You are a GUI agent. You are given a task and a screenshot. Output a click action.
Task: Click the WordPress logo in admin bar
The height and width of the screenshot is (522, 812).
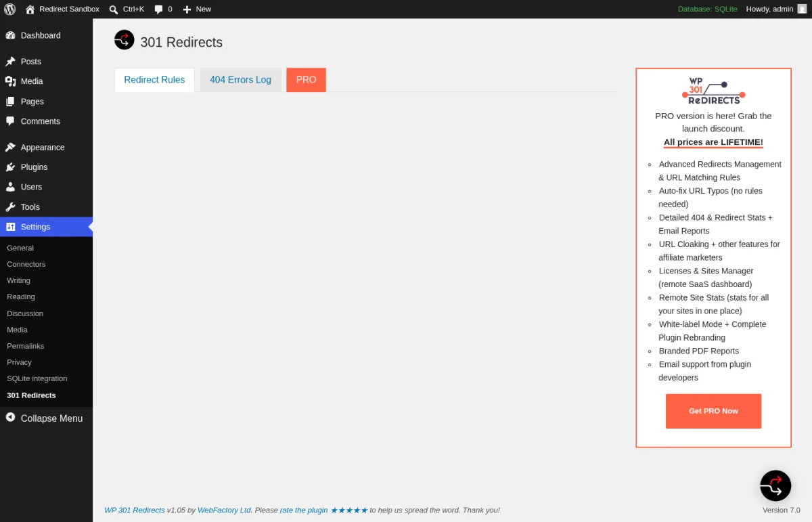point(9,9)
